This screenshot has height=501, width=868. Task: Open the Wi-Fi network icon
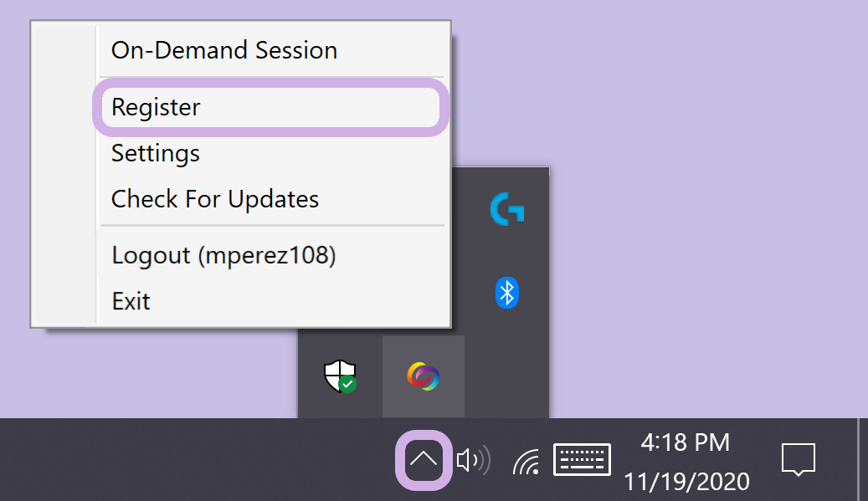[x=526, y=460]
